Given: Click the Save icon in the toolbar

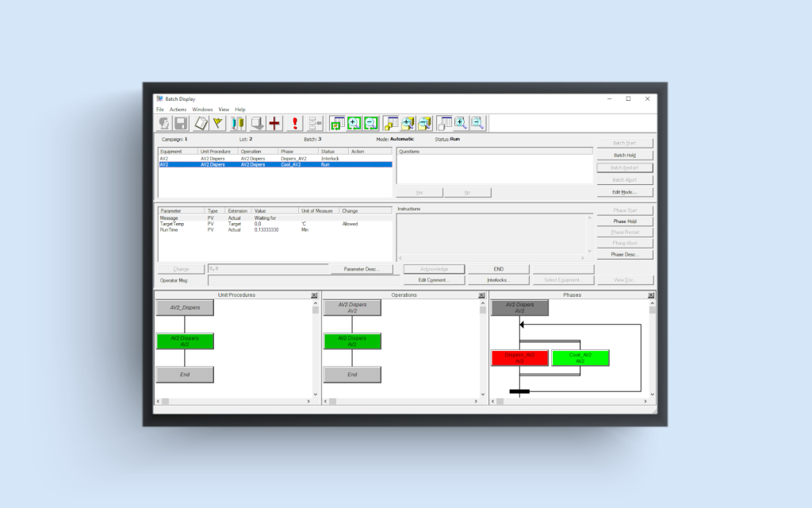Looking at the screenshot, I should [181, 123].
